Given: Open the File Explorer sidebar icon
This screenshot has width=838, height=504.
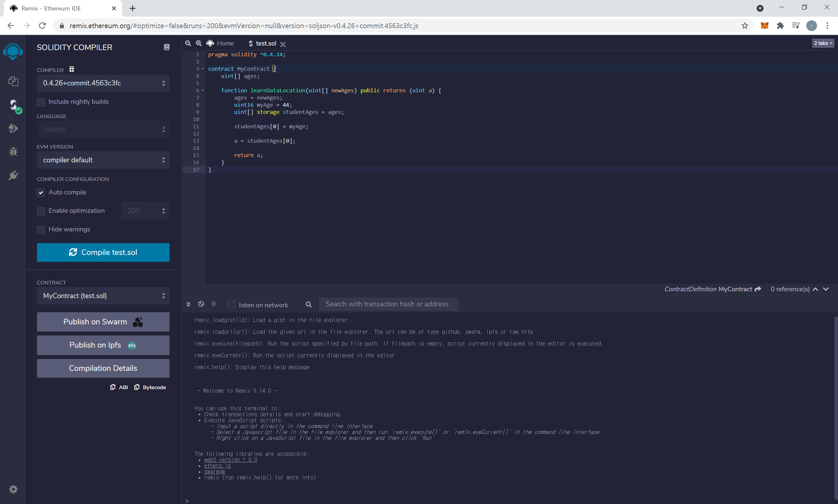Looking at the screenshot, I should (13, 81).
